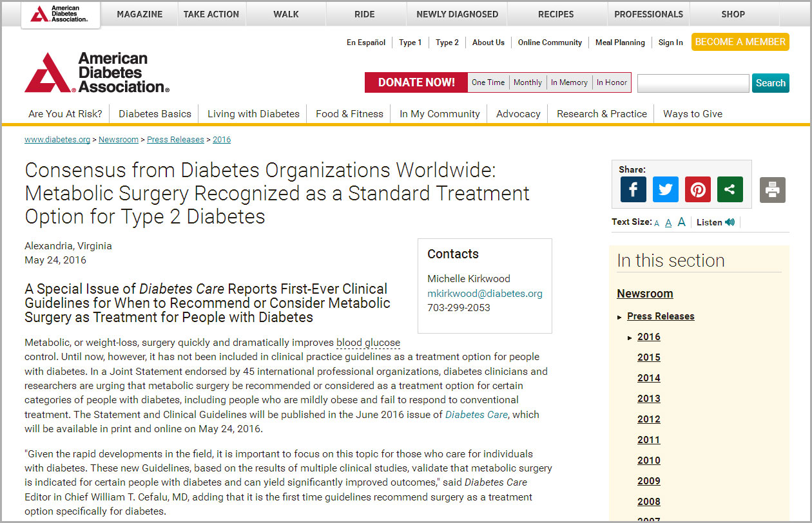Open Newsroom in sidebar section
Image resolution: width=812 pixels, height=523 pixels.
tap(644, 294)
